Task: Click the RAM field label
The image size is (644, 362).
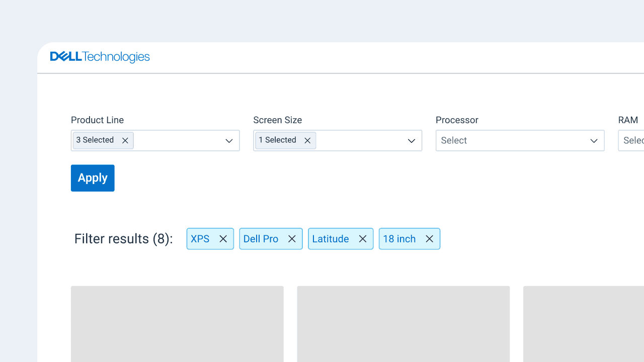Action: click(x=628, y=120)
